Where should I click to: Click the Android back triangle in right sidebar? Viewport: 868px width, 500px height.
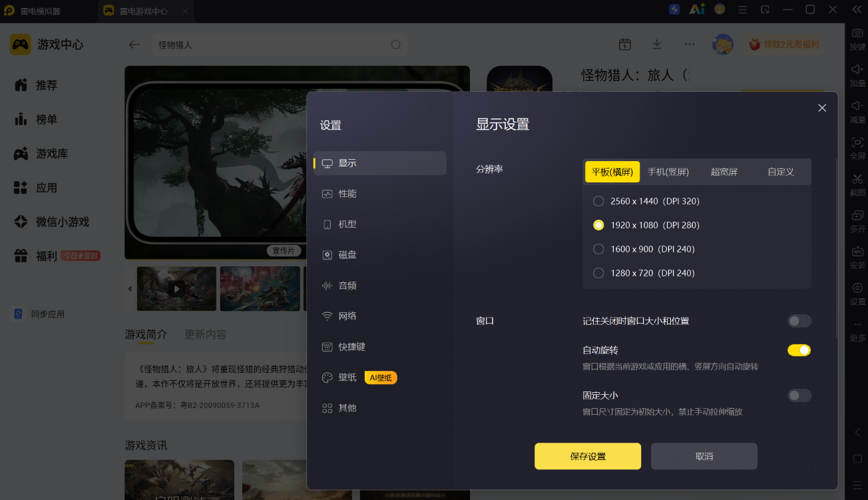click(857, 432)
